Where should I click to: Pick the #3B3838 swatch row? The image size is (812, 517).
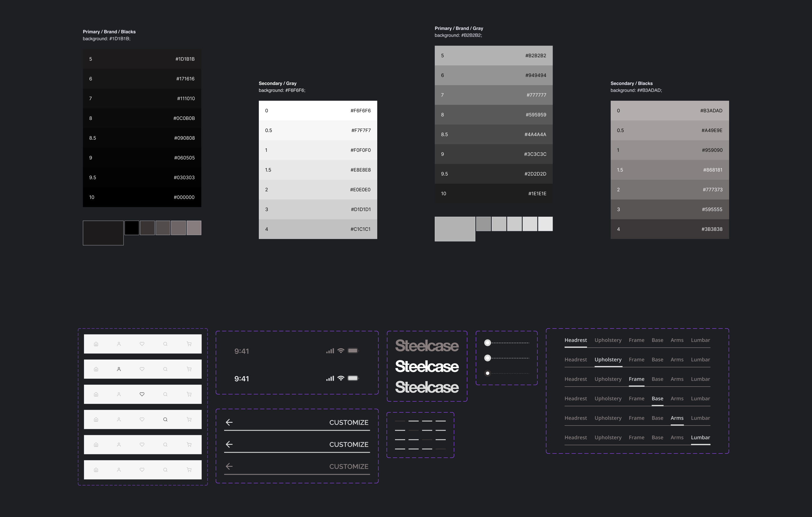point(670,229)
